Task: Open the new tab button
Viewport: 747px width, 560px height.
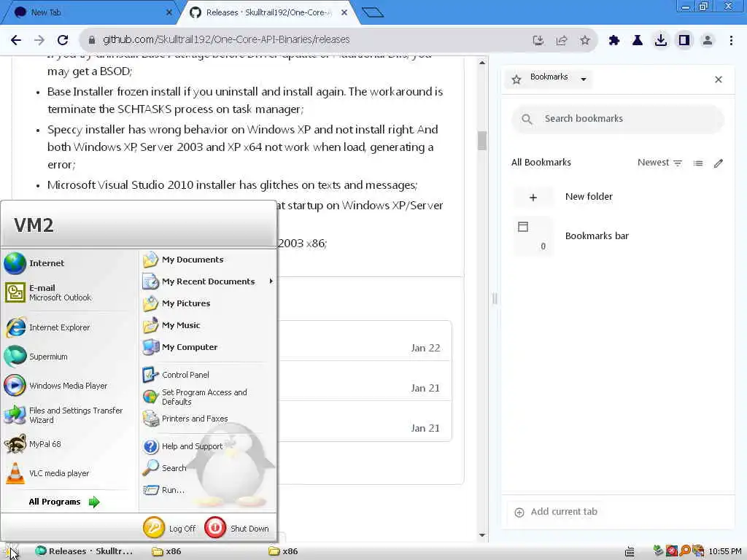Action: (373, 12)
